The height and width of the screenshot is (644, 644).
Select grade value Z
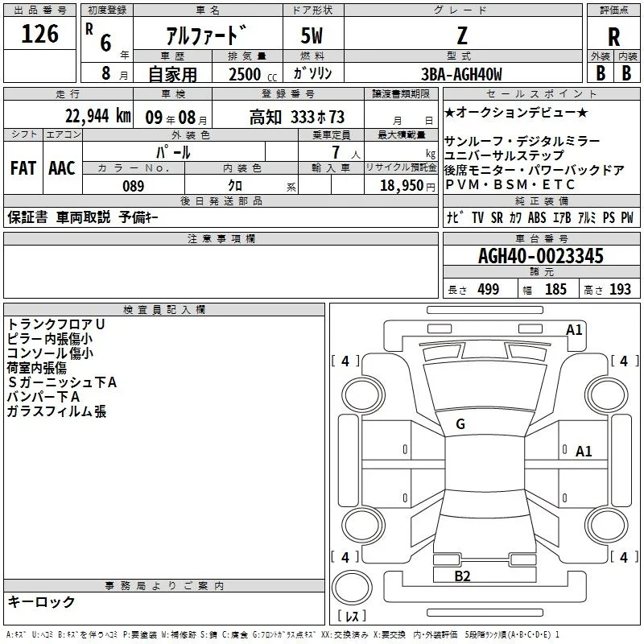click(462, 35)
